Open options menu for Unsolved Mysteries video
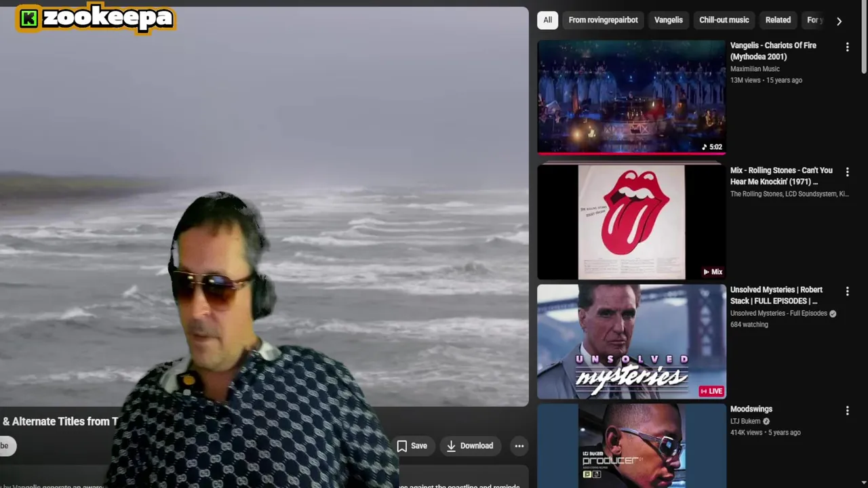Image resolution: width=868 pixels, height=488 pixels. pos(847,291)
